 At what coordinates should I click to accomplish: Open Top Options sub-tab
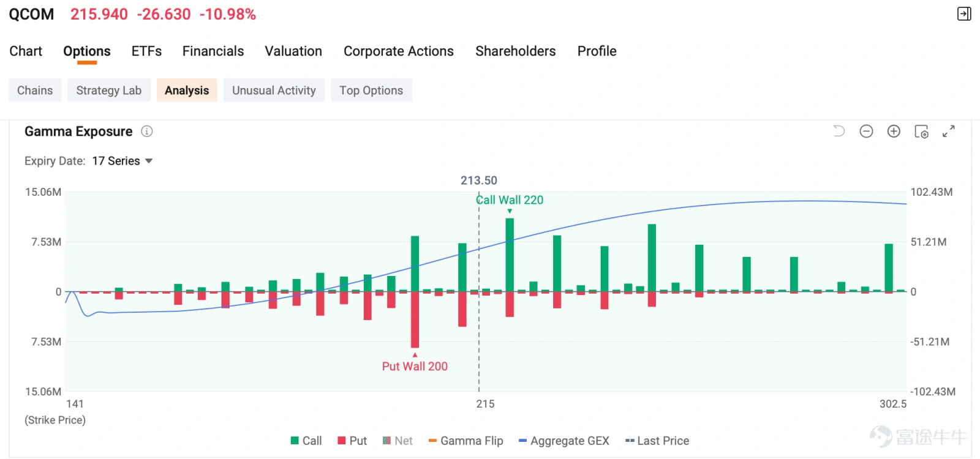(371, 90)
